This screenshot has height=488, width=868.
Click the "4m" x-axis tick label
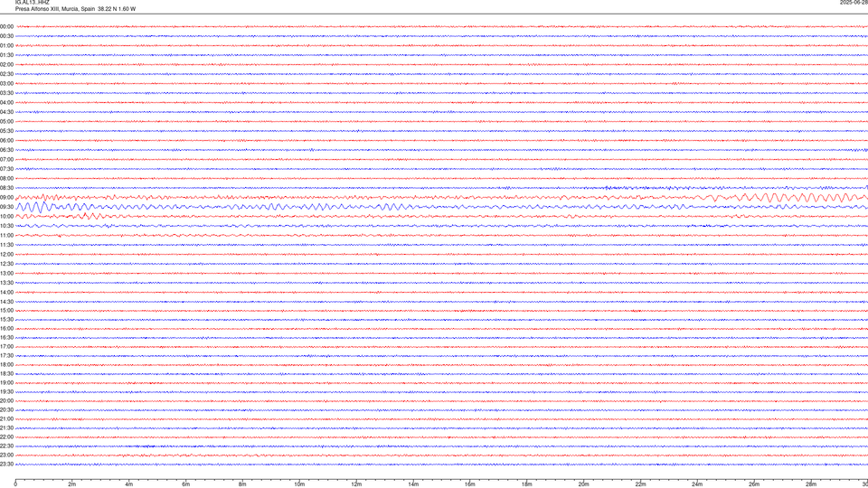[129, 484]
